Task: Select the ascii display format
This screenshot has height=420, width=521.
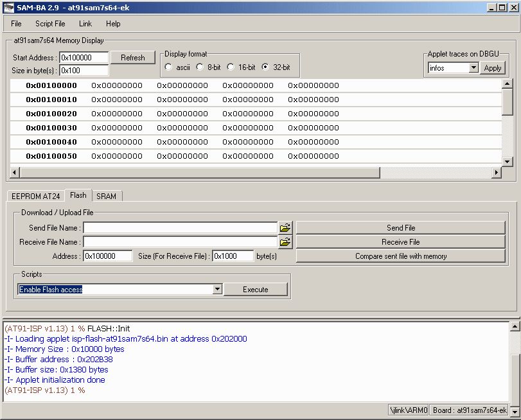Action: click(x=169, y=67)
